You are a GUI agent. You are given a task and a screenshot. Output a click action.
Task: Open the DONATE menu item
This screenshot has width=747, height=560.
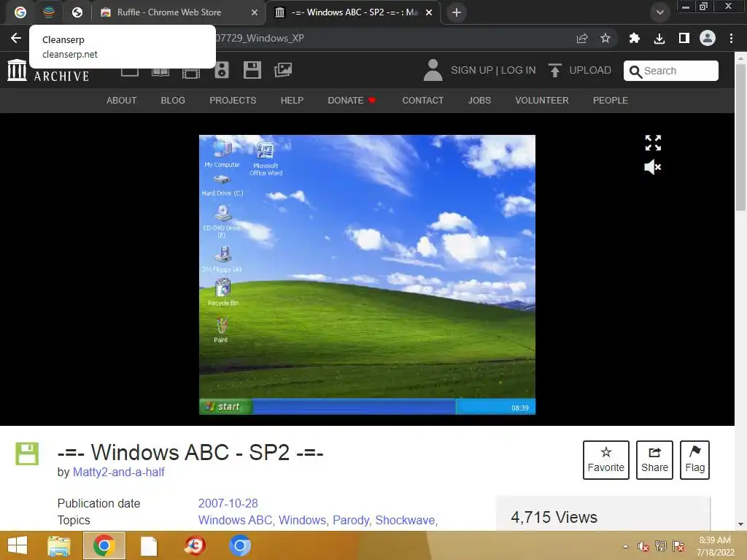tap(352, 101)
